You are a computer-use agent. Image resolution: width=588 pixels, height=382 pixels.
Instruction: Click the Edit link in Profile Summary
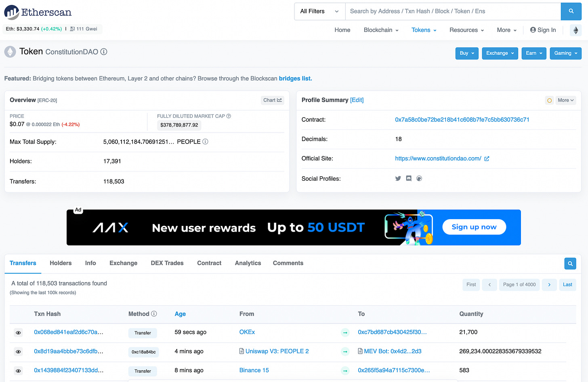tap(357, 100)
